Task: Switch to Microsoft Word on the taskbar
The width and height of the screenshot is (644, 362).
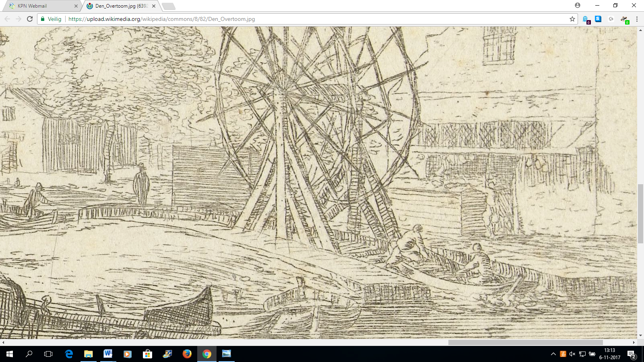Action: [108, 354]
